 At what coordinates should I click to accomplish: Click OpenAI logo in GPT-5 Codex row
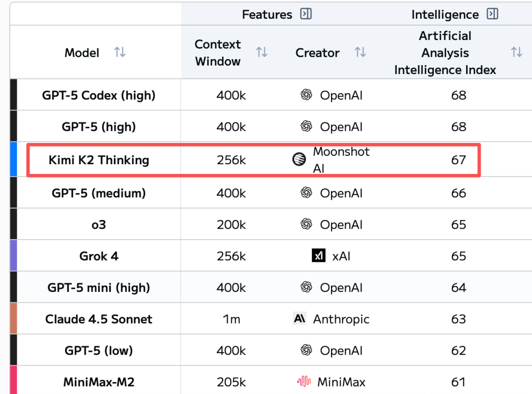[306, 95]
